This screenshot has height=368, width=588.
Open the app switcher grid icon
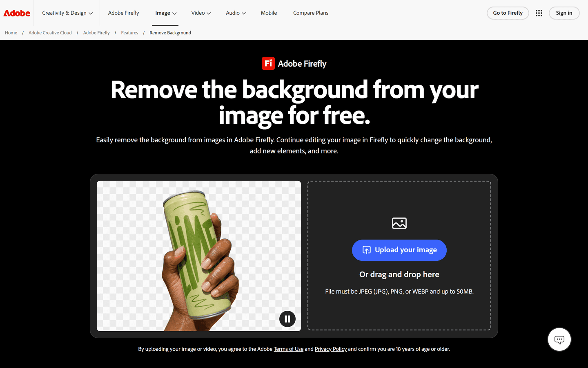(539, 13)
